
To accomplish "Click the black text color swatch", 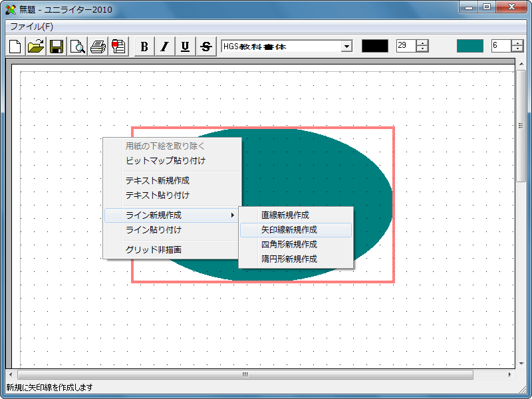I will coord(374,46).
